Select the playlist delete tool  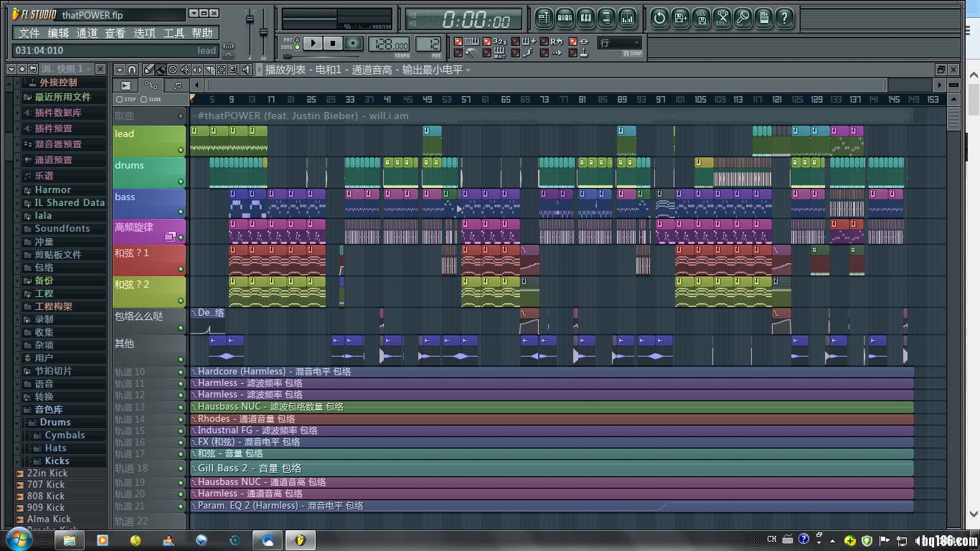pos(173,70)
